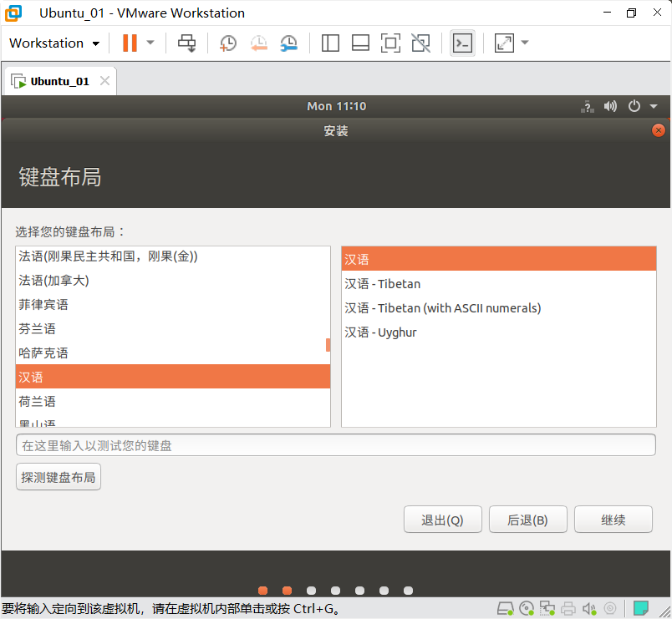Click the 探测键盘布局 button

point(59,477)
